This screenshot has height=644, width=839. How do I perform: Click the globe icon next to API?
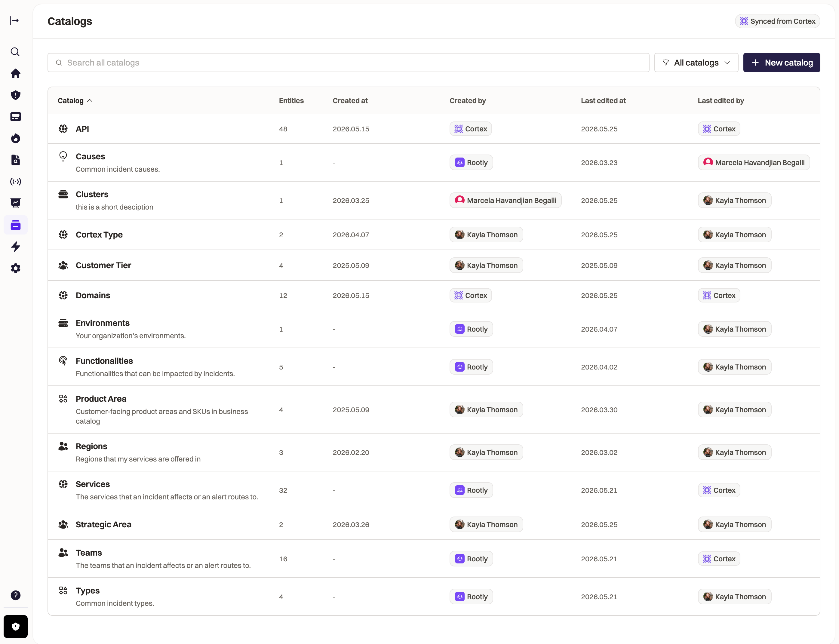pos(63,129)
